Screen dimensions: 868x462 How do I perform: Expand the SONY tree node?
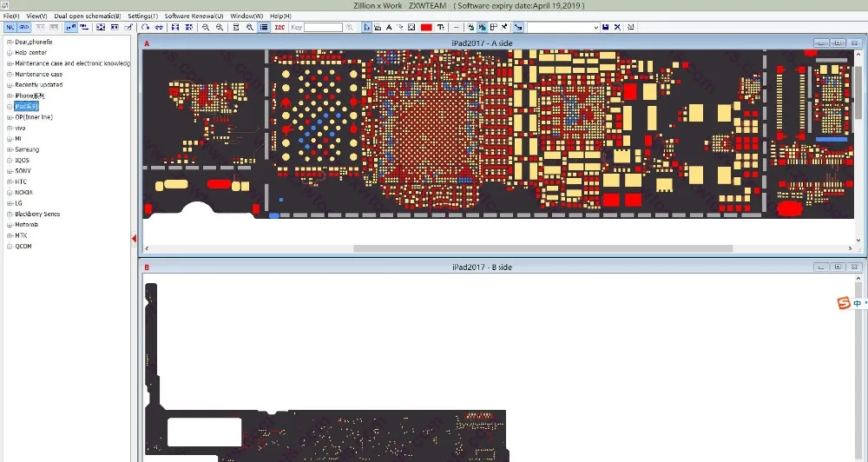point(10,171)
